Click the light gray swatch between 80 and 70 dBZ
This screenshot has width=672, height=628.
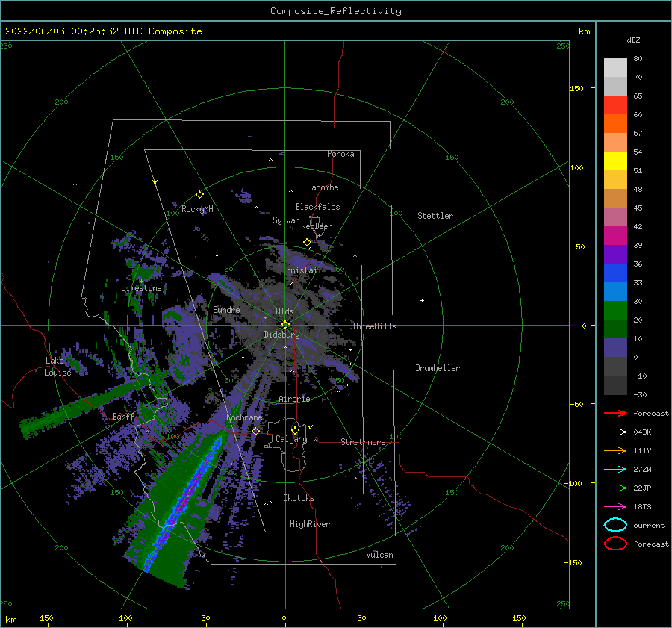[615, 67]
